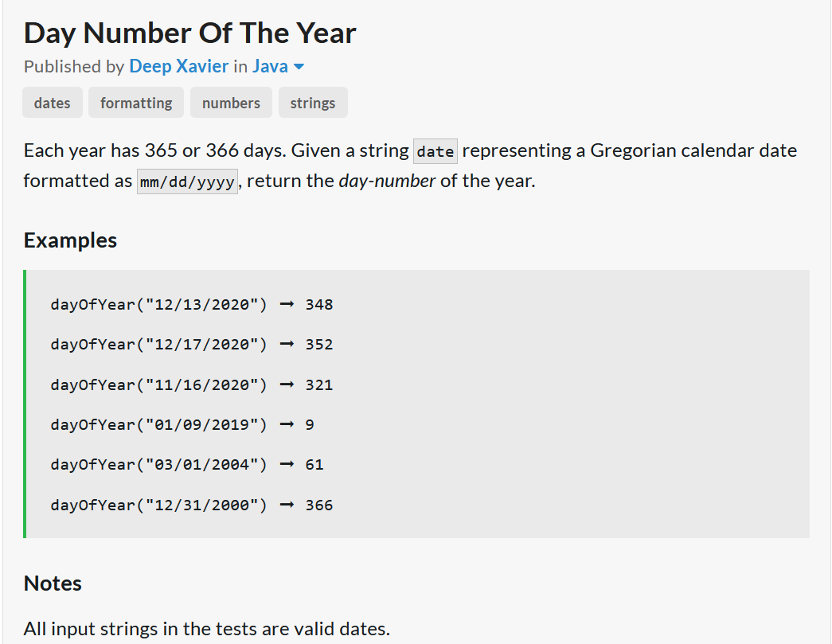Click the arrow in the 12/17/2020 example
The height and width of the screenshot is (644, 832).
coord(287,345)
